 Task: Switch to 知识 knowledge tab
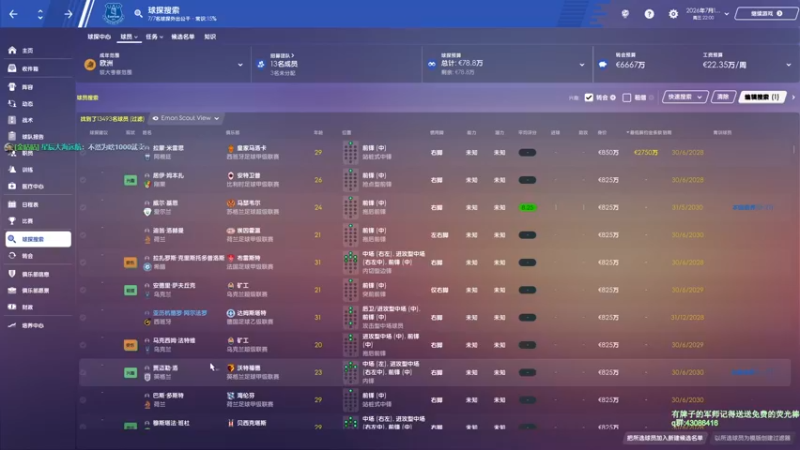210,37
